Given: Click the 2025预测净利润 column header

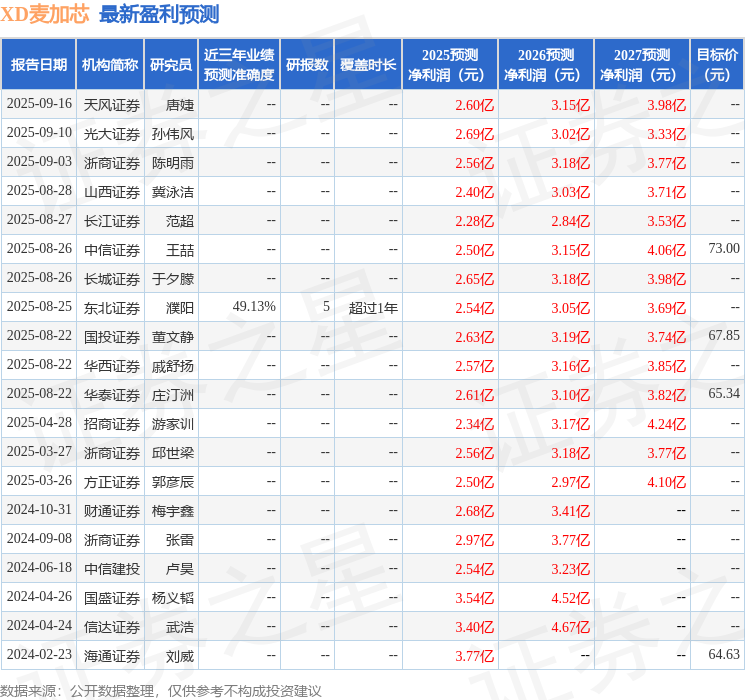Looking at the screenshot, I should pos(450,65).
